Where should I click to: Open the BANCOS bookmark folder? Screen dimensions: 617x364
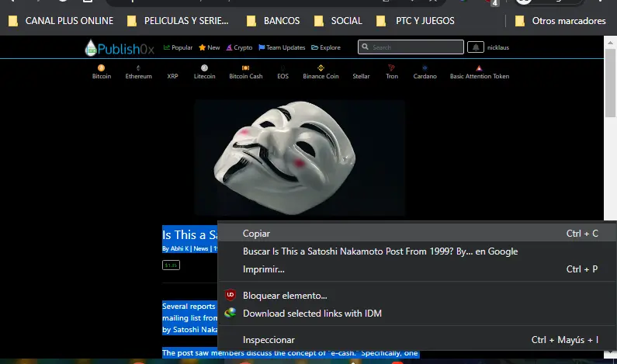273,21
